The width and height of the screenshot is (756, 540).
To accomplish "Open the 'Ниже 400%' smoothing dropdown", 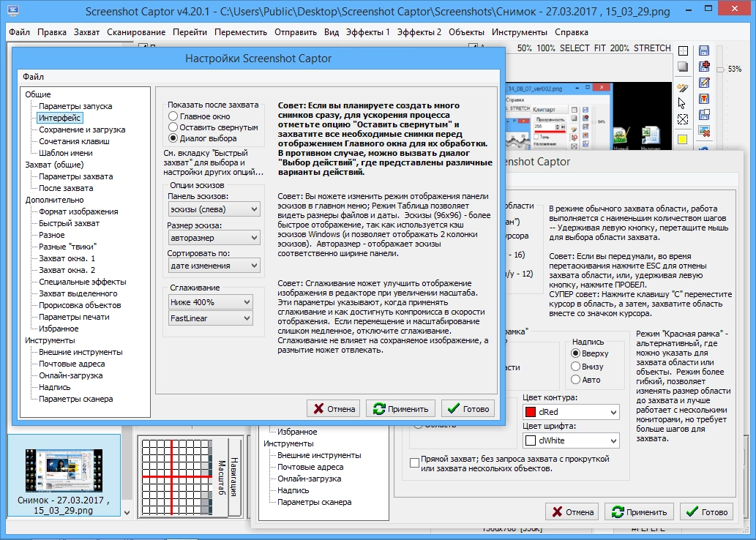I will pos(210,302).
